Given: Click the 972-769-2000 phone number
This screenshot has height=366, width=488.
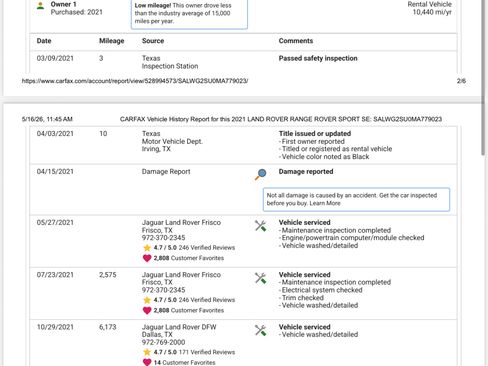Looking at the screenshot, I should coord(163,342).
